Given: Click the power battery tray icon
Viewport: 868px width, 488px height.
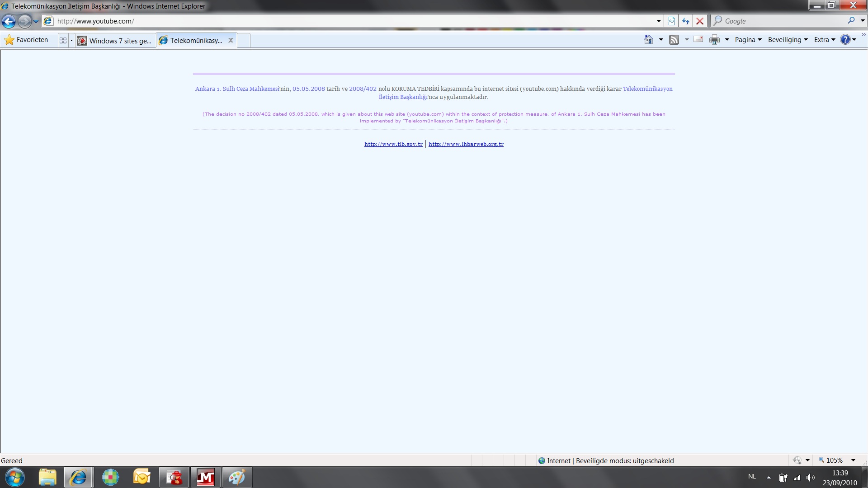Looking at the screenshot, I should coord(783,478).
